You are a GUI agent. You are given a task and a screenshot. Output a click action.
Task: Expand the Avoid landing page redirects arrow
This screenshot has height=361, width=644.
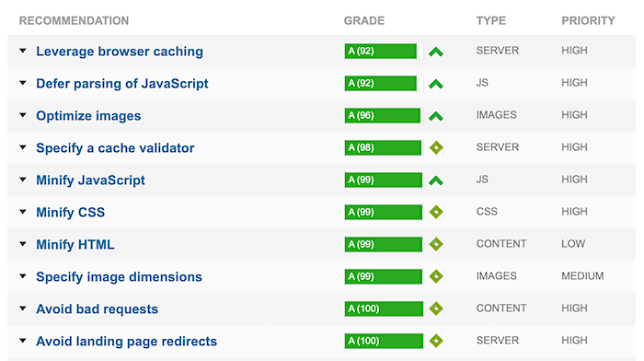coord(23,341)
